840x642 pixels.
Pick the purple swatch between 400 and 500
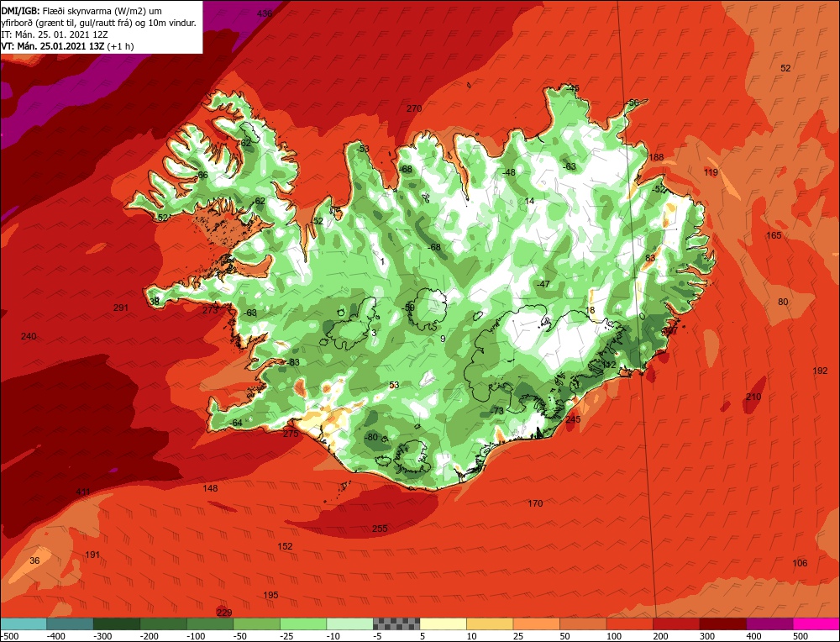coord(769,624)
